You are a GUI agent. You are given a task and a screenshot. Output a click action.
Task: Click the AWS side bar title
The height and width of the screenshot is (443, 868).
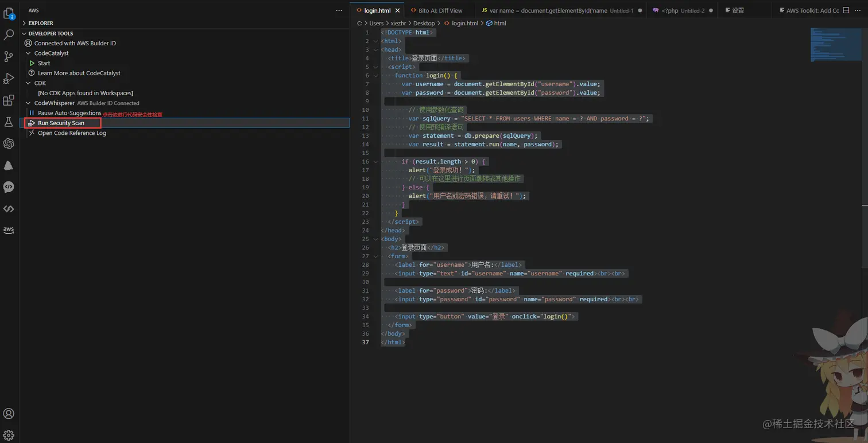(33, 10)
